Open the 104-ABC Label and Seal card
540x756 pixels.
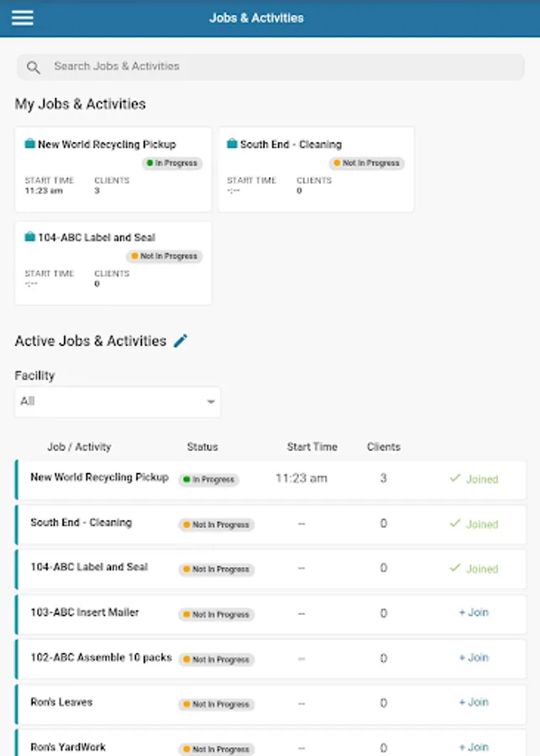tap(113, 263)
